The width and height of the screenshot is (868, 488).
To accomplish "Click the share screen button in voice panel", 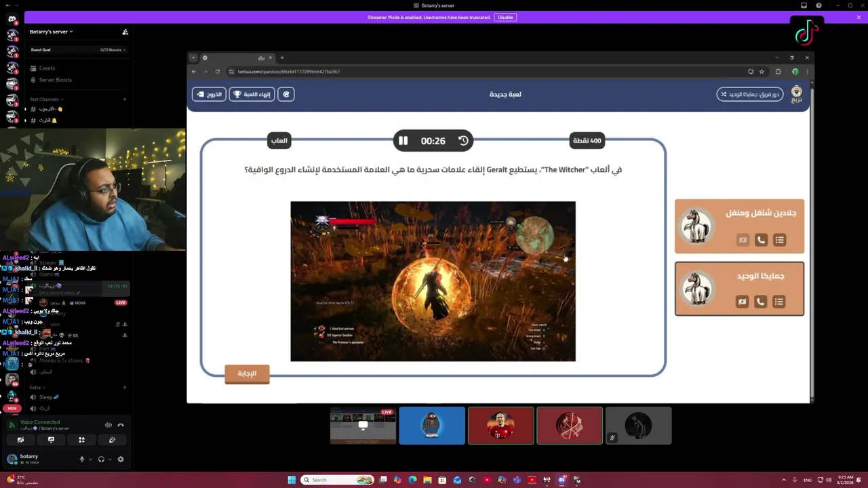I will [51, 440].
